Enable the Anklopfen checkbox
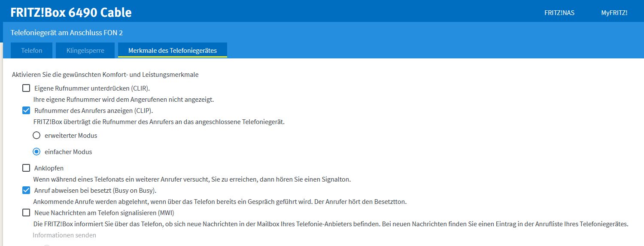The image size is (644, 246). [26, 168]
